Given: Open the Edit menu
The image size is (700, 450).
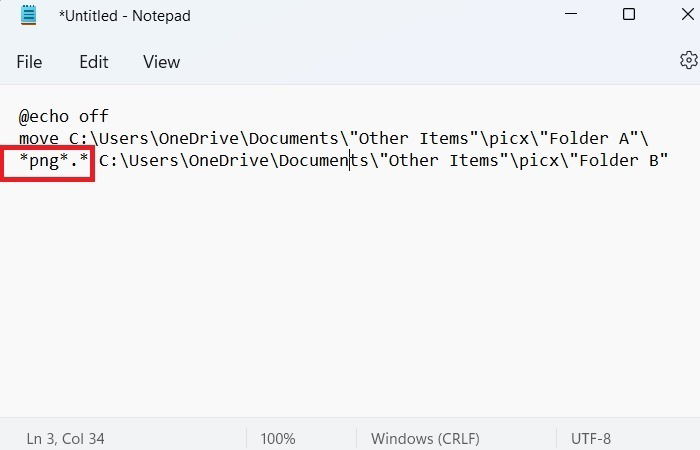Looking at the screenshot, I should pos(94,62).
